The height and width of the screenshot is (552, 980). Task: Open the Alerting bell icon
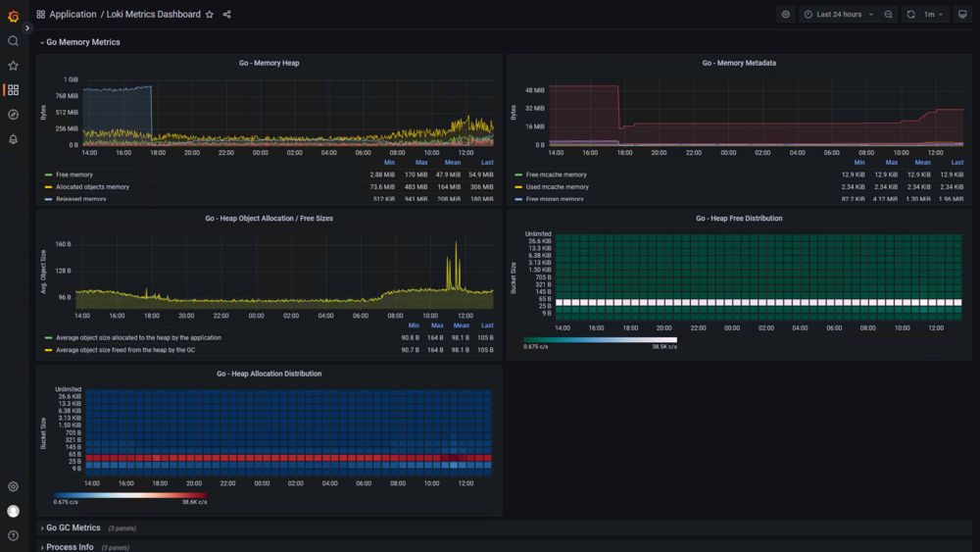point(13,139)
